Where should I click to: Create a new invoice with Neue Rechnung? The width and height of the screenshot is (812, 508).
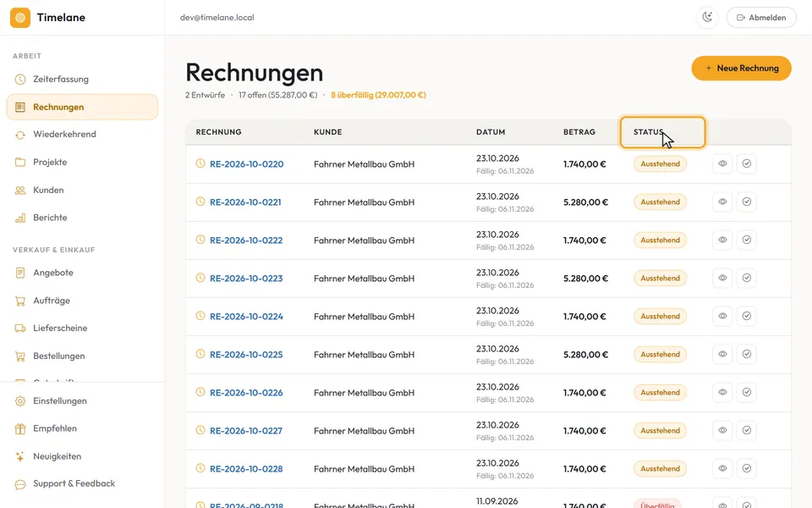[741, 69]
